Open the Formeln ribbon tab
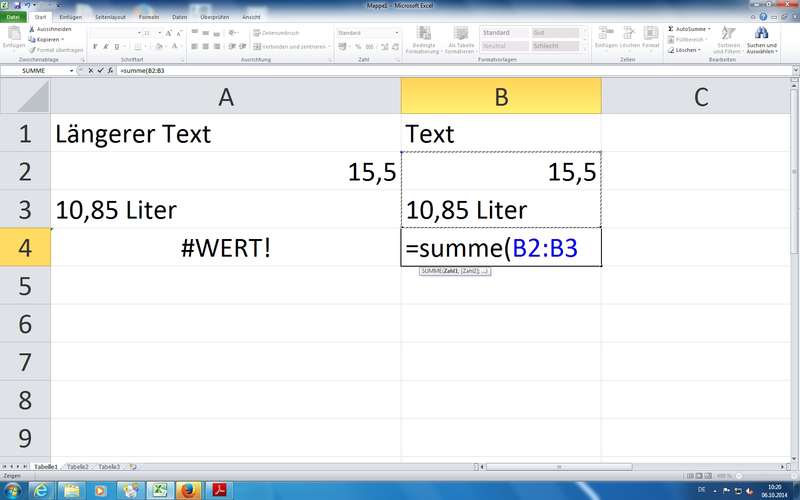 tap(149, 17)
